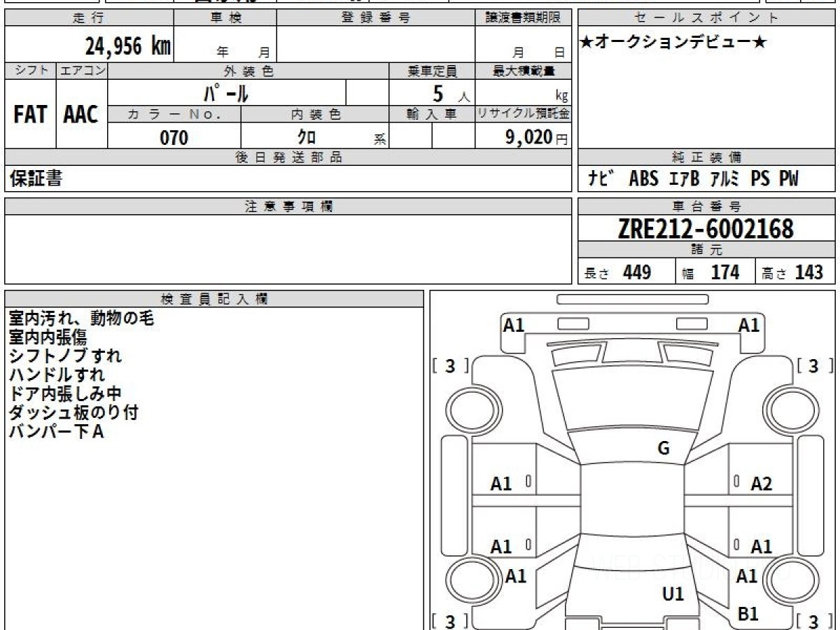The height and width of the screenshot is (630, 840).
Task: Click the 譲渡書類期限 header cell
Action: tap(523, 18)
